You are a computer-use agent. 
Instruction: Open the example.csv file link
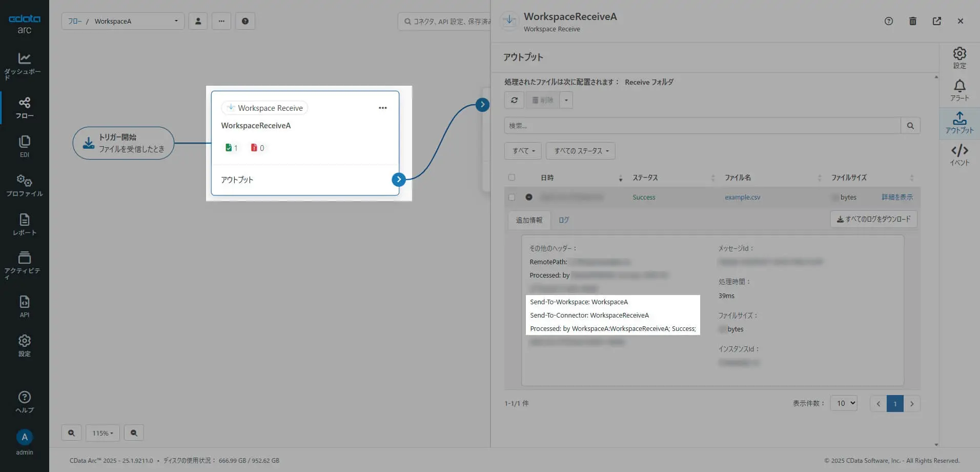coord(742,197)
